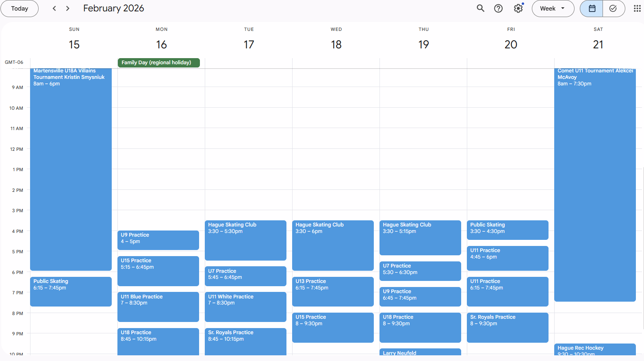Viewport: 644px width, 361px height.
Task: Switch to Calendar view toggle
Action: (592, 9)
